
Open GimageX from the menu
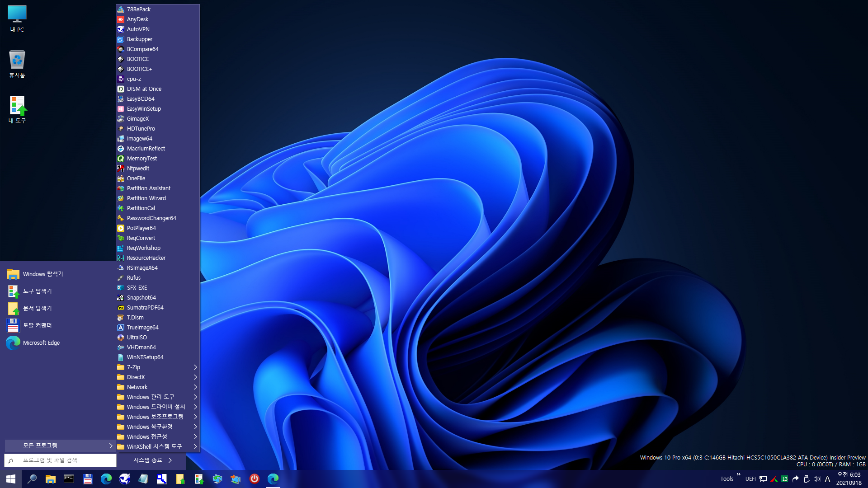pos(157,118)
